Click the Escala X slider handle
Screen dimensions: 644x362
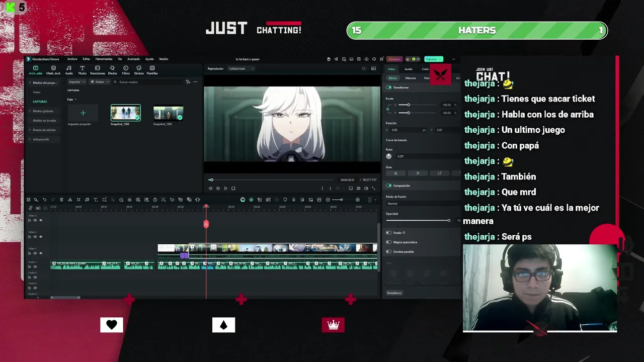click(408, 105)
